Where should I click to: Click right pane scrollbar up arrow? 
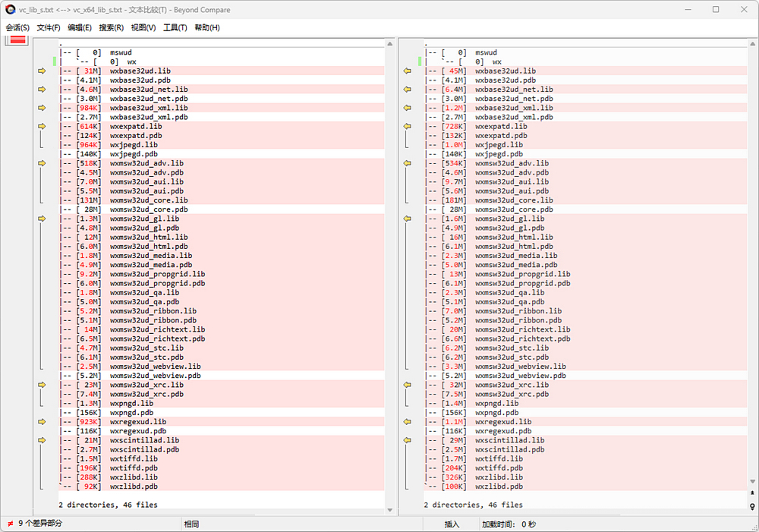[752, 43]
